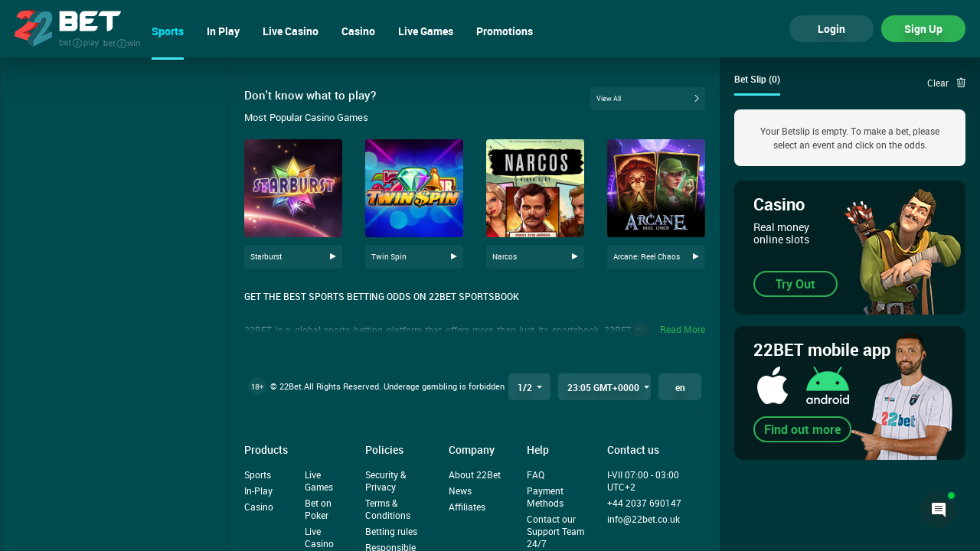The image size is (980, 551).
Task: Open the Narcos game thumbnail
Action: click(535, 188)
